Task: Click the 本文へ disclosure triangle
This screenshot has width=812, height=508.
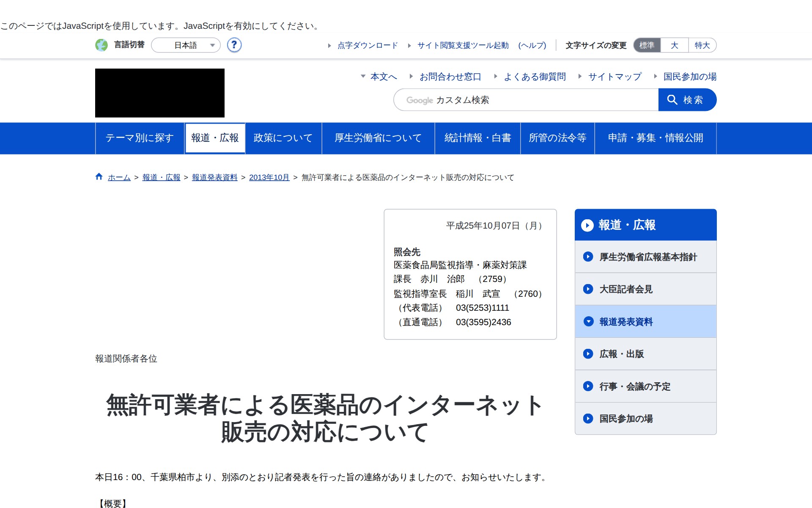Action: [363, 77]
